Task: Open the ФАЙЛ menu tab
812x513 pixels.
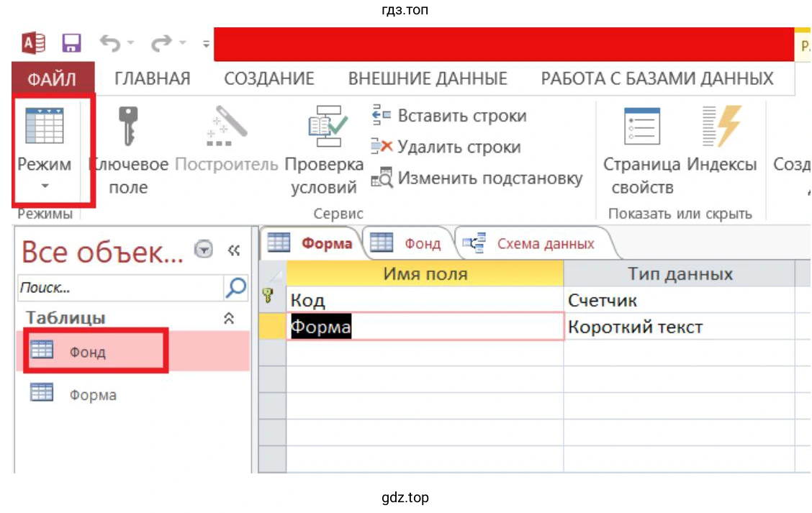Action: 52,78
